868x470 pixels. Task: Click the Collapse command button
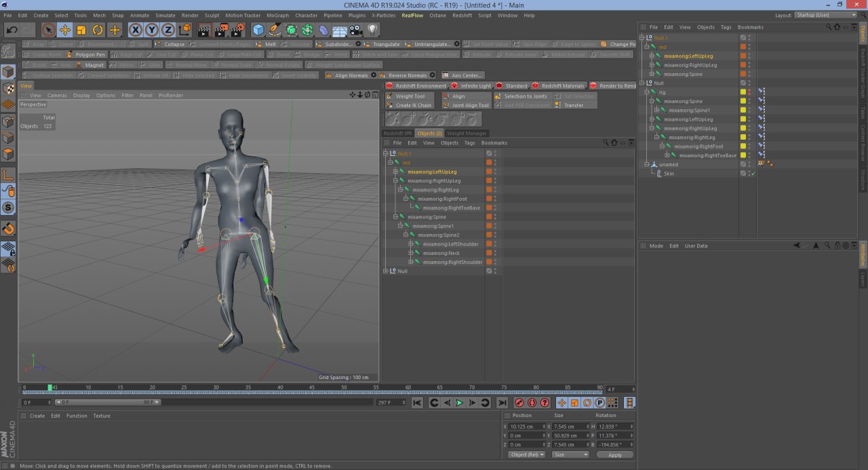(x=170, y=44)
